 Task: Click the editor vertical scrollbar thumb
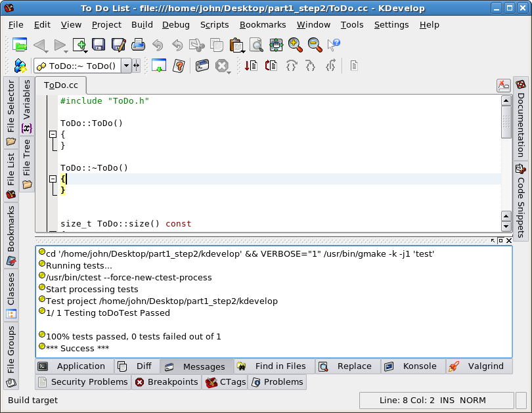[x=506, y=122]
